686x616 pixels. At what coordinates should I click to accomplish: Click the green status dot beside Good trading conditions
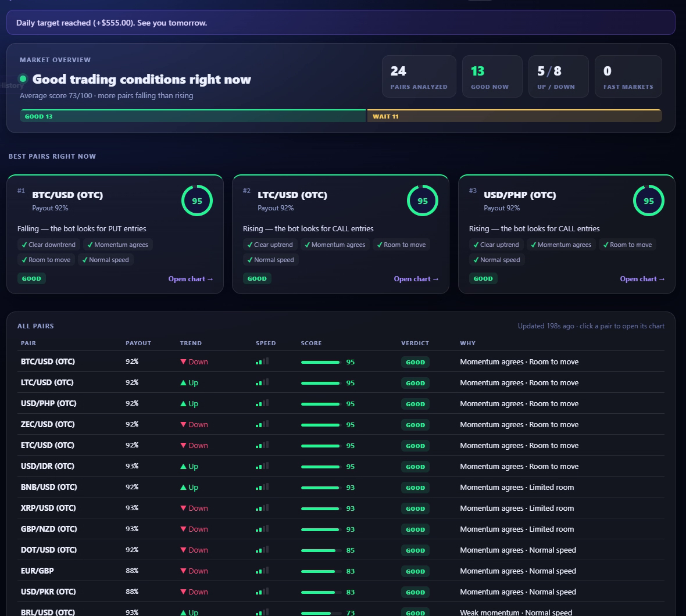click(x=23, y=78)
